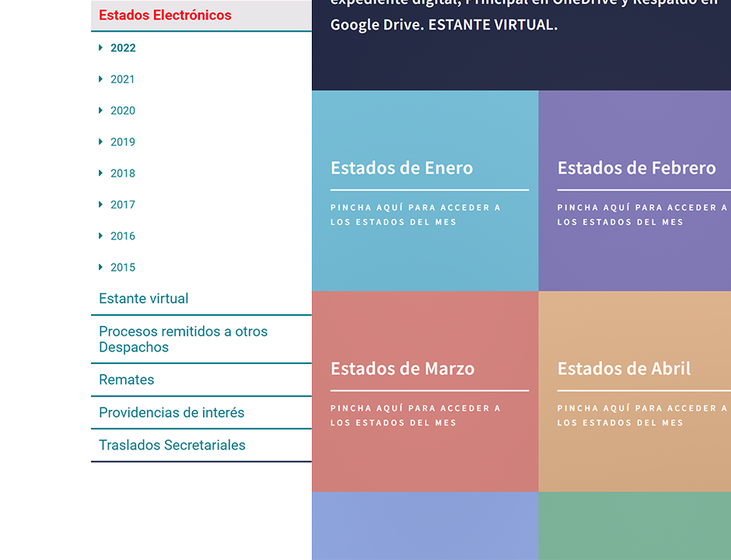
Task: Click the arrow beside 2015
Action: click(x=101, y=268)
